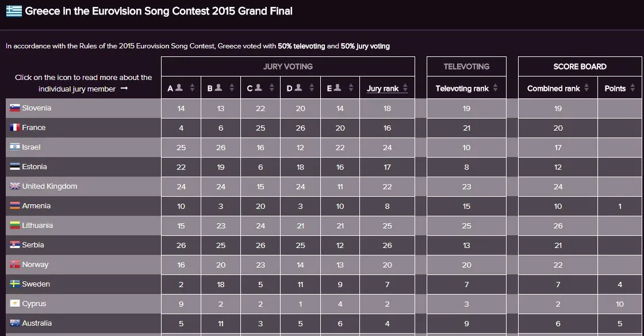644x336 pixels.
Task: Open jury member D profile icon
Action: [x=298, y=87]
